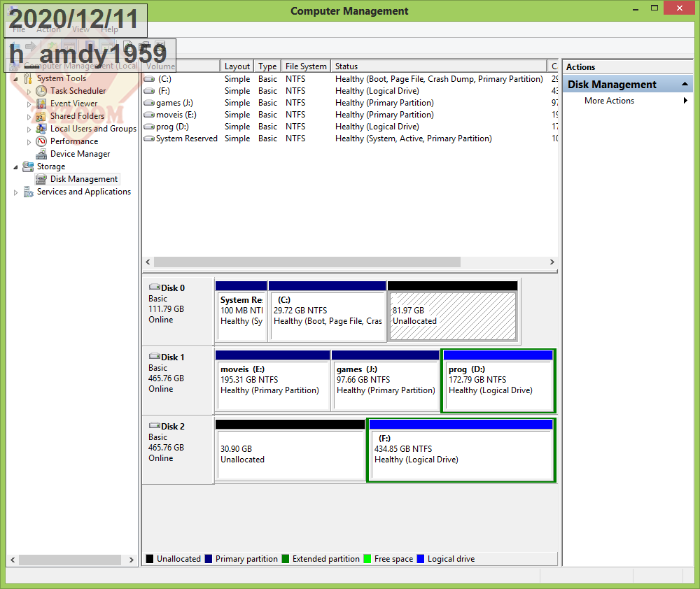The height and width of the screenshot is (589, 700).
Task: Select the prog (D:) 172.79 GB partition
Action: [498, 381]
